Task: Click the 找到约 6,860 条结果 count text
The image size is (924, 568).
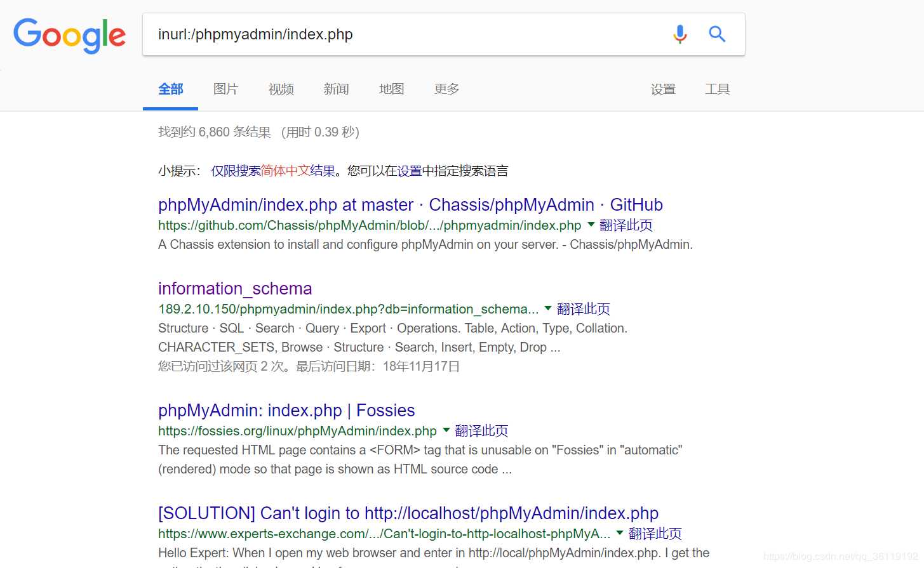Action: (215, 132)
